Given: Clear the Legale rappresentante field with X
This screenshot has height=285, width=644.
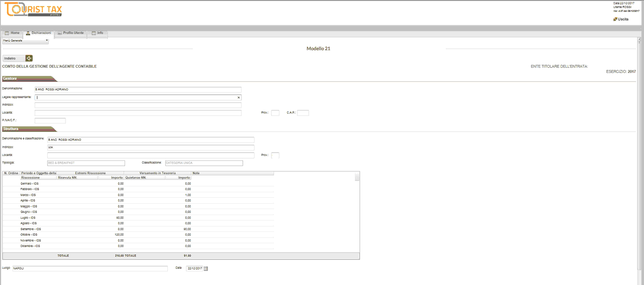Looking at the screenshot, I should (239, 98).
